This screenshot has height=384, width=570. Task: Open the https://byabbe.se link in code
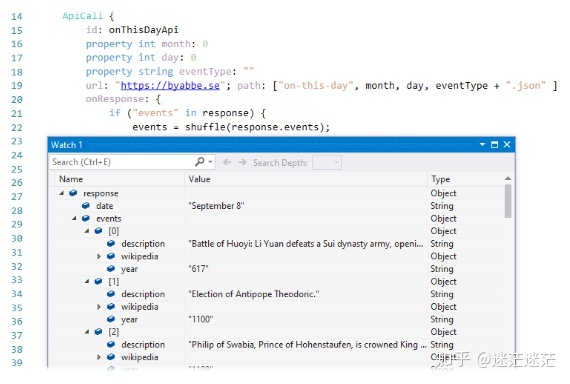(x=170, y=85)
